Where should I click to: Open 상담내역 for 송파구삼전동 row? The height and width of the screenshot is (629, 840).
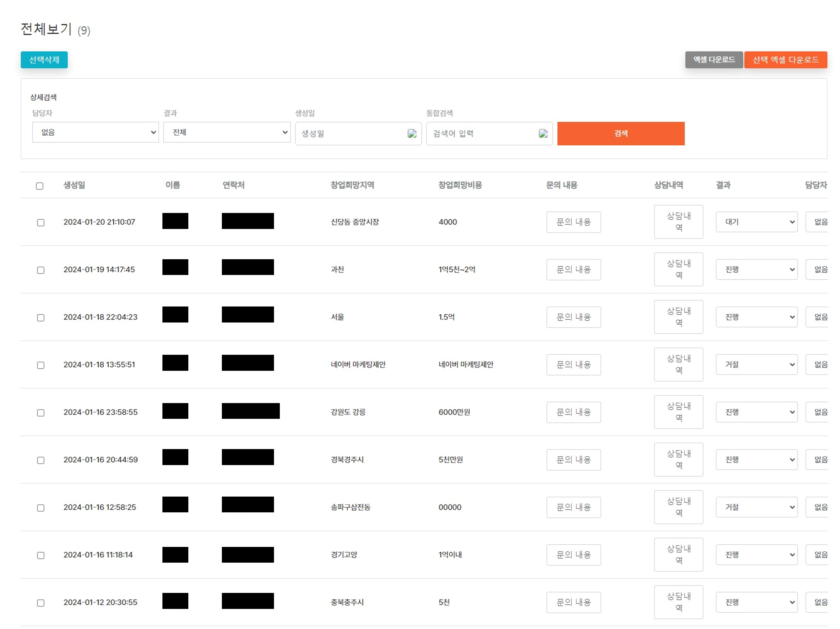(x=678, y=507)
